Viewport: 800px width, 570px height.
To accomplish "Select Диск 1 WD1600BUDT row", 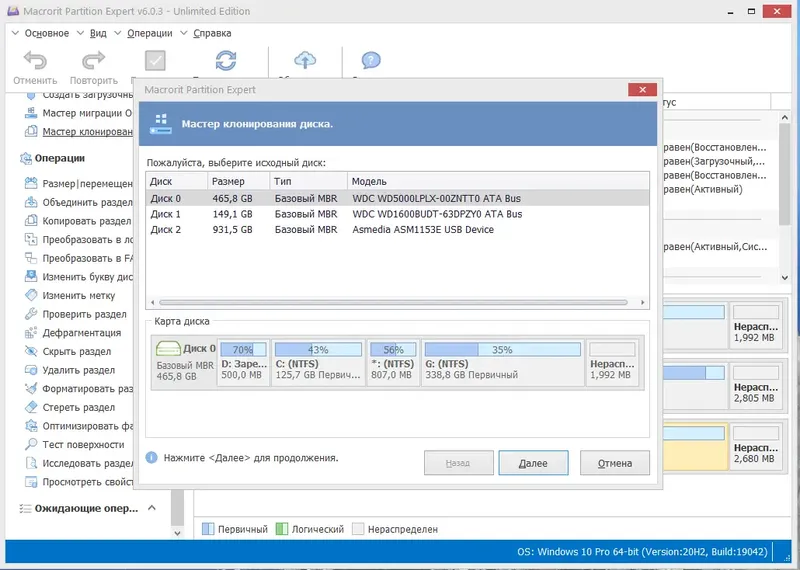I will (x=397, y=214).
